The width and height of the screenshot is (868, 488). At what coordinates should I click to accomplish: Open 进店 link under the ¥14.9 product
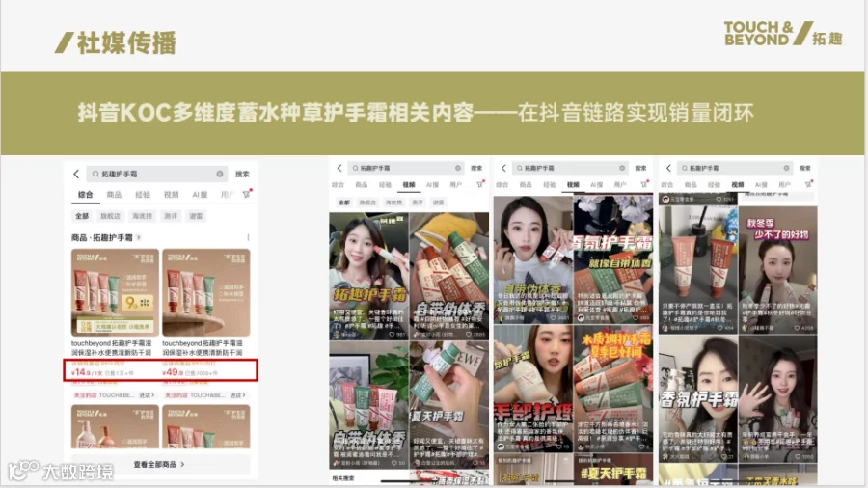point(147,395)
